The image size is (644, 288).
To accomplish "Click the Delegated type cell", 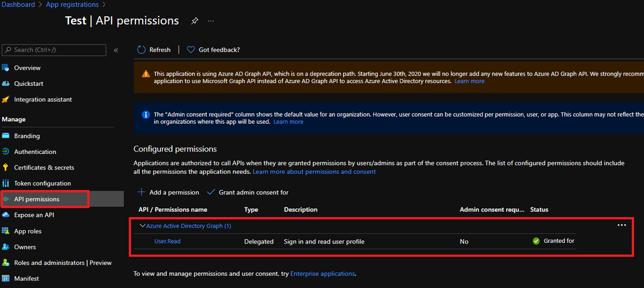I will (x=259, y=242).
